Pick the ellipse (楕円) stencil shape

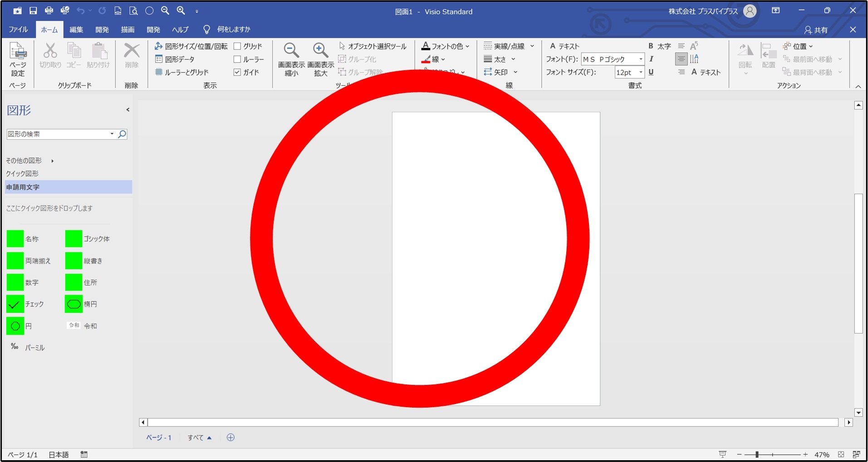(x=74, y=304)
